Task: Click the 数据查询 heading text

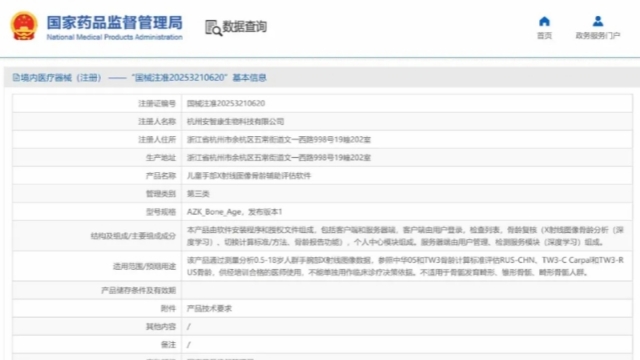Action: 244,27
